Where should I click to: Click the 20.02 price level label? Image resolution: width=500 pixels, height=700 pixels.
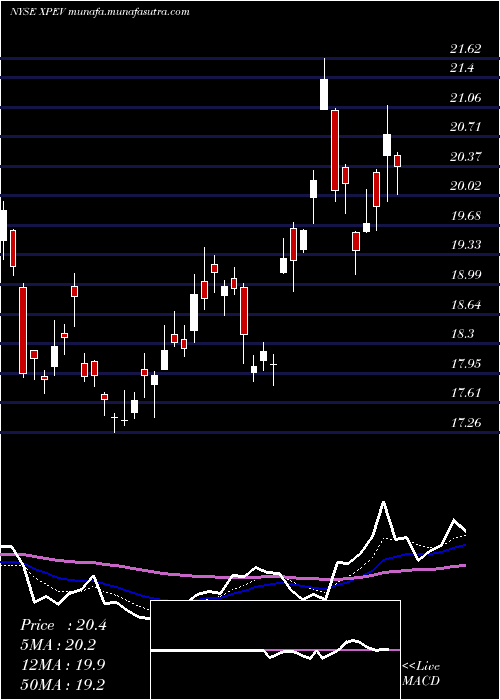(466, 186)
